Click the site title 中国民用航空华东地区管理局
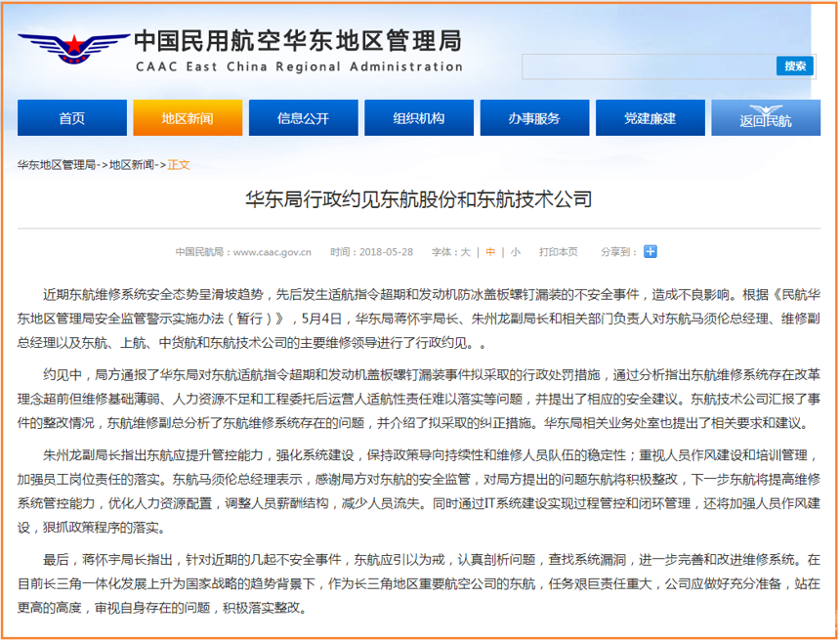 (298, 41)
